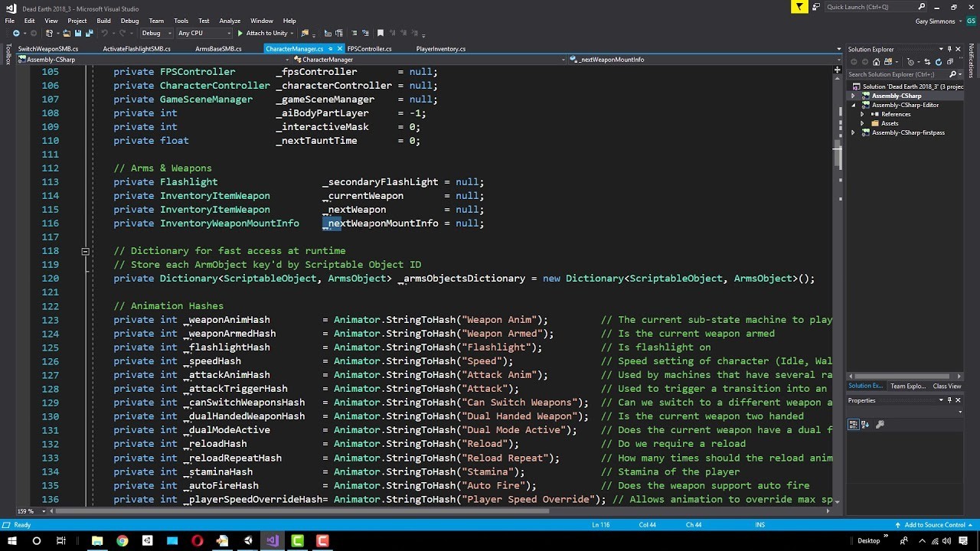
Task: Click the Properties panel categorized icon
Action: tap(854, 424)
